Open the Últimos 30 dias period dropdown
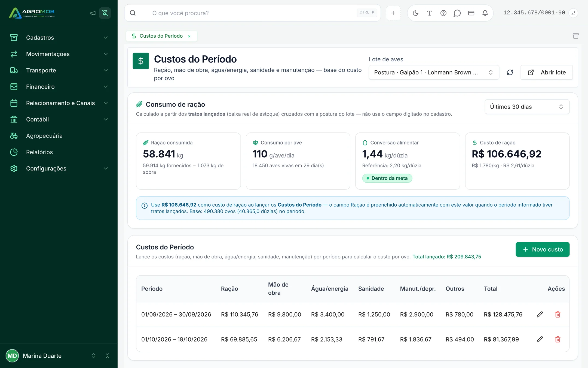This screenshot has height=368, width=588. click(x=527, y=107)
